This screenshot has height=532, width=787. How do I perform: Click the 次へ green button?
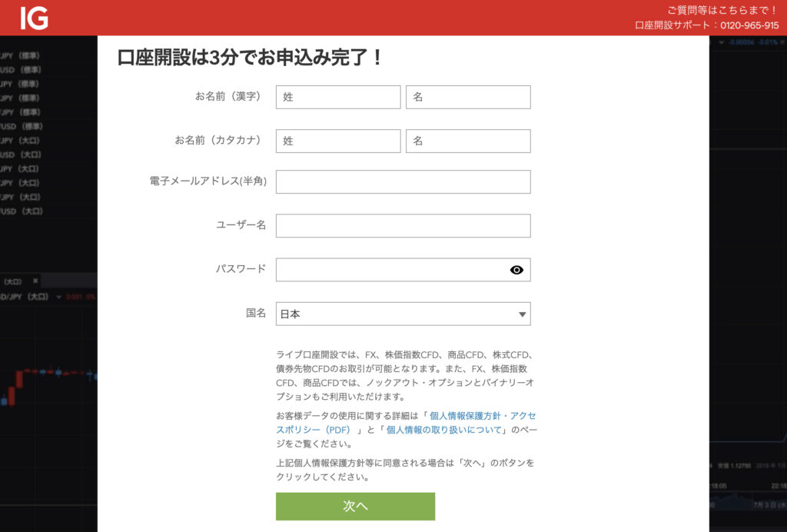(x=355, y=506)
